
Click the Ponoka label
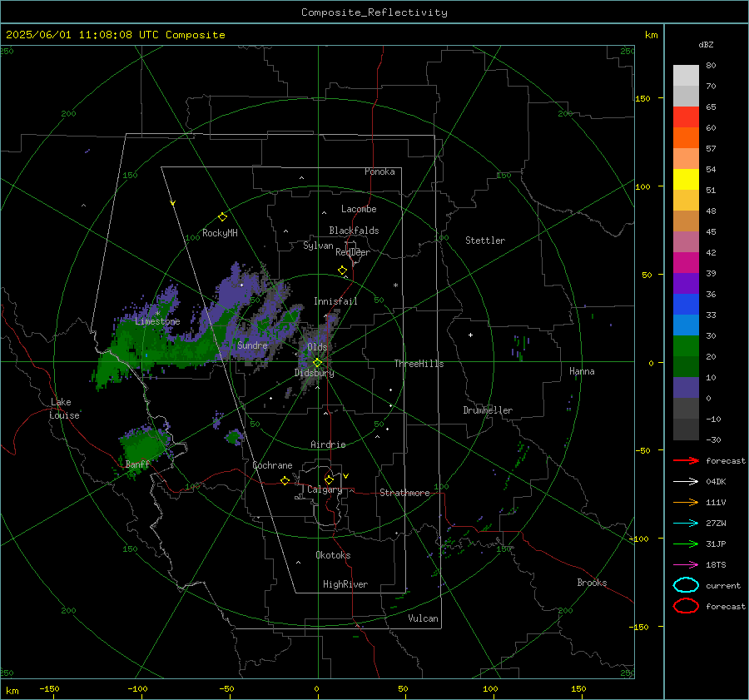(379, 172)
